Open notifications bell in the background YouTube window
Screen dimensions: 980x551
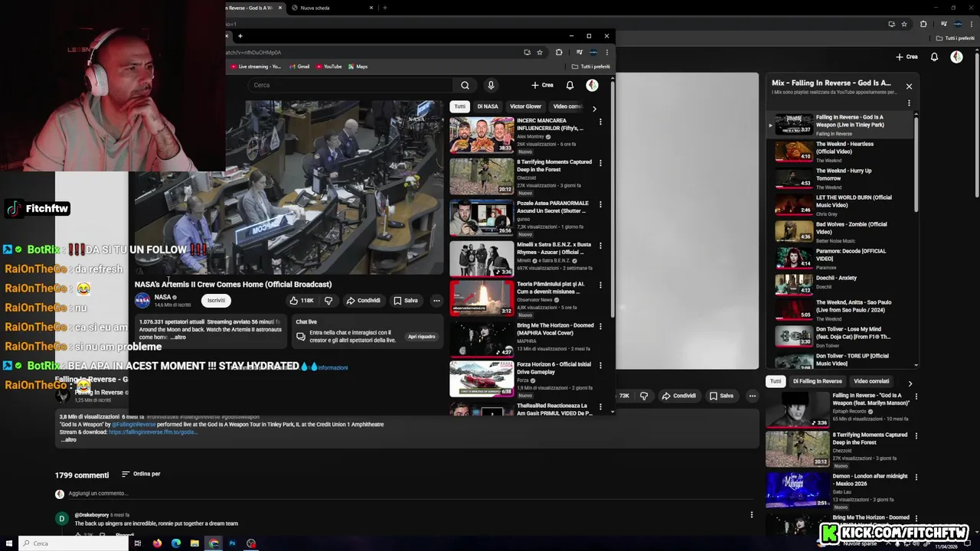[x=934, y=57]
